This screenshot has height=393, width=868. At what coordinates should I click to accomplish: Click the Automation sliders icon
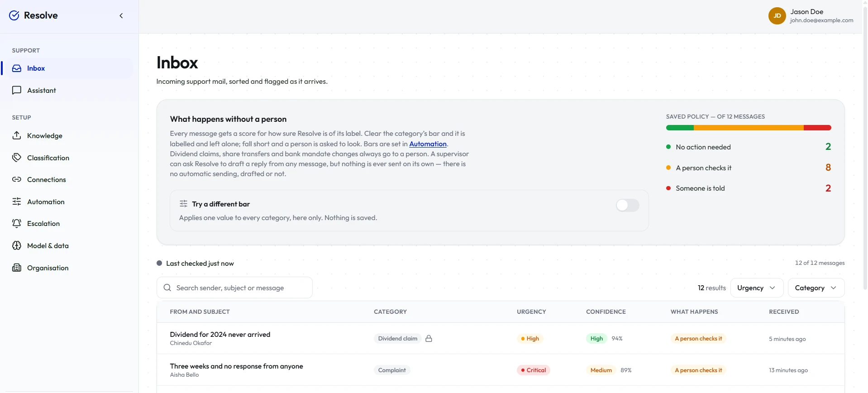tap(17, 201)
